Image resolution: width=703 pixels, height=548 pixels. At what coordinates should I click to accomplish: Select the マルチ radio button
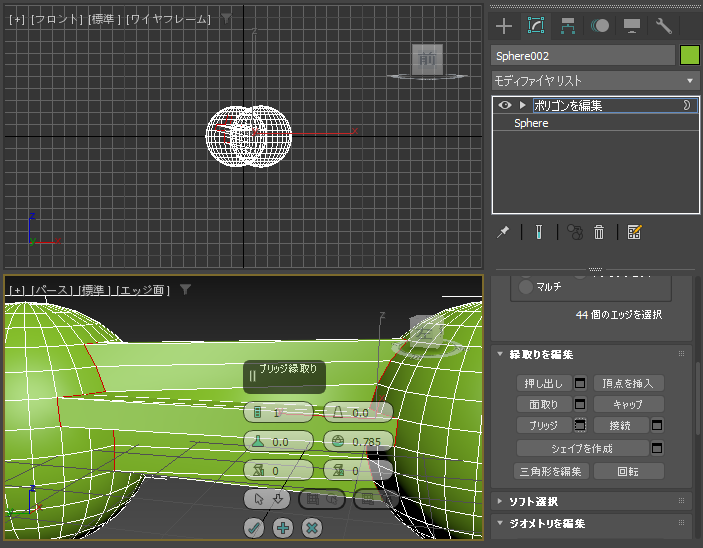coord(525,287)
